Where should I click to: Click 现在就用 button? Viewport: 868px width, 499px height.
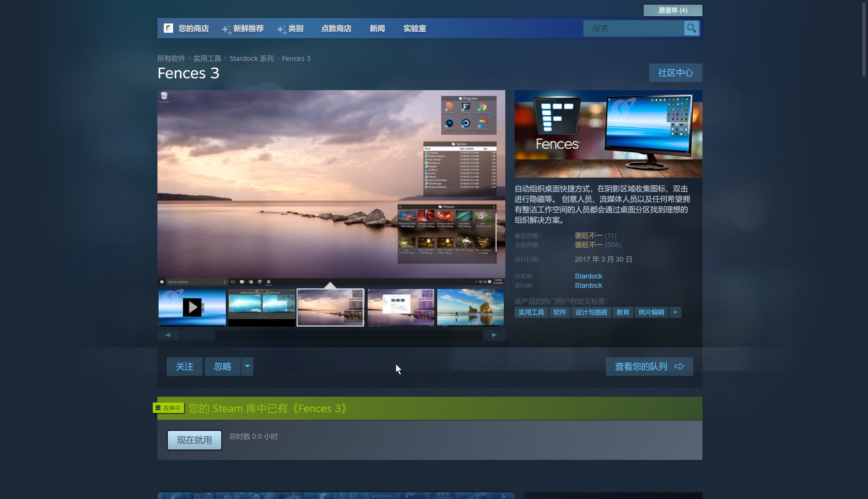point(194,440)
